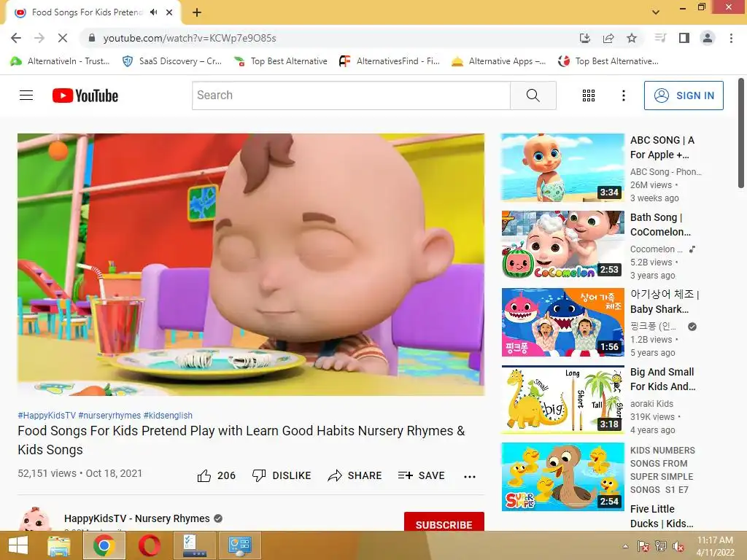
Task: Save video to playlist with SAVE
Action: coord(421,475)
